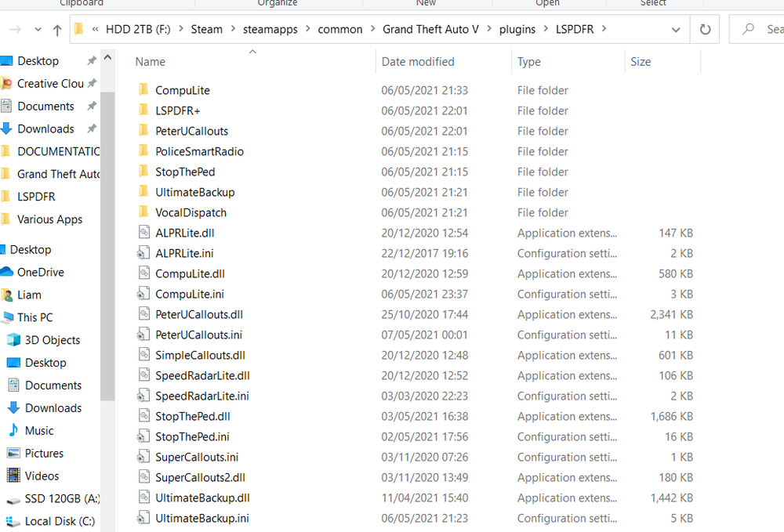The height and width of the screenshot is (532, 784).
Task: Navigate to HDD 2TB (F:) breadcrumb
Action: point(138,30)
